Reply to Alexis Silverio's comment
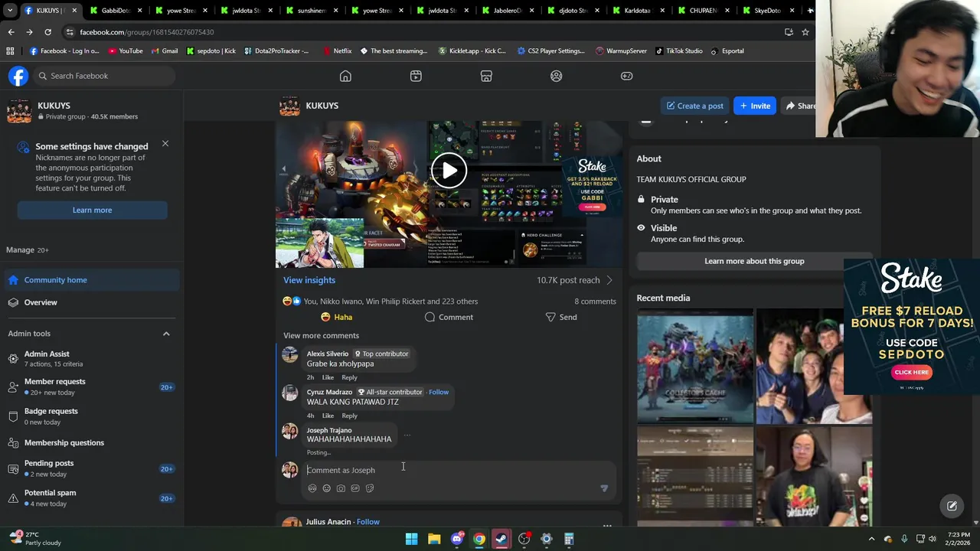The image size is (980, 551). [x=349, y=377]
